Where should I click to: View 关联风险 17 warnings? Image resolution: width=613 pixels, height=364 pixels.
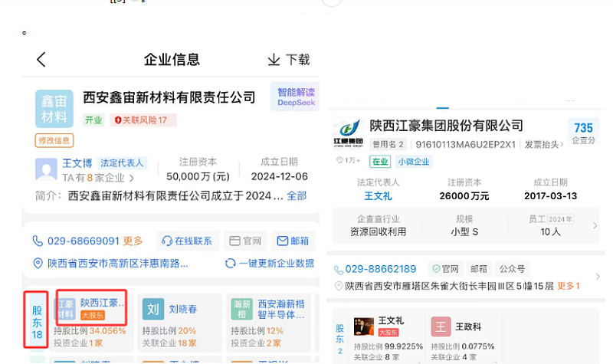click(x=143, y=120)
